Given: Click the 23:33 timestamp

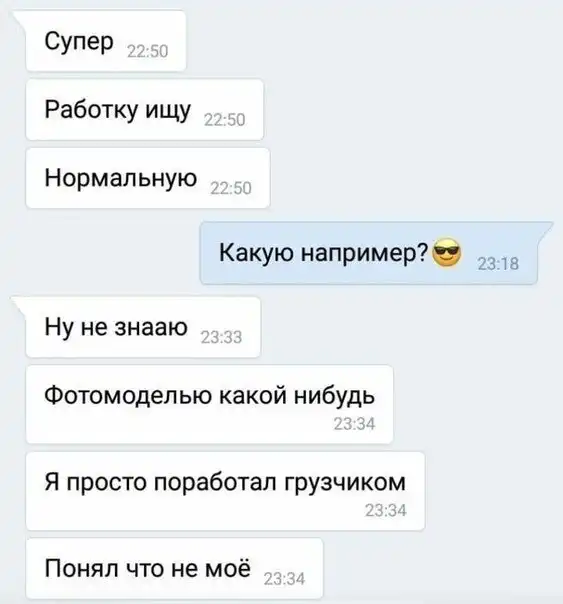Looking at the screenshot, I should (221, 337).
